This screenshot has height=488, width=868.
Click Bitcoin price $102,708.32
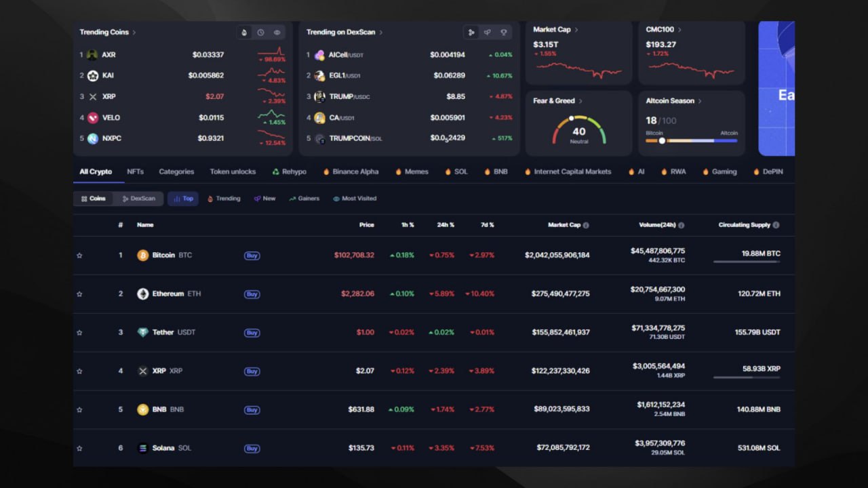[x=354, y=256]
